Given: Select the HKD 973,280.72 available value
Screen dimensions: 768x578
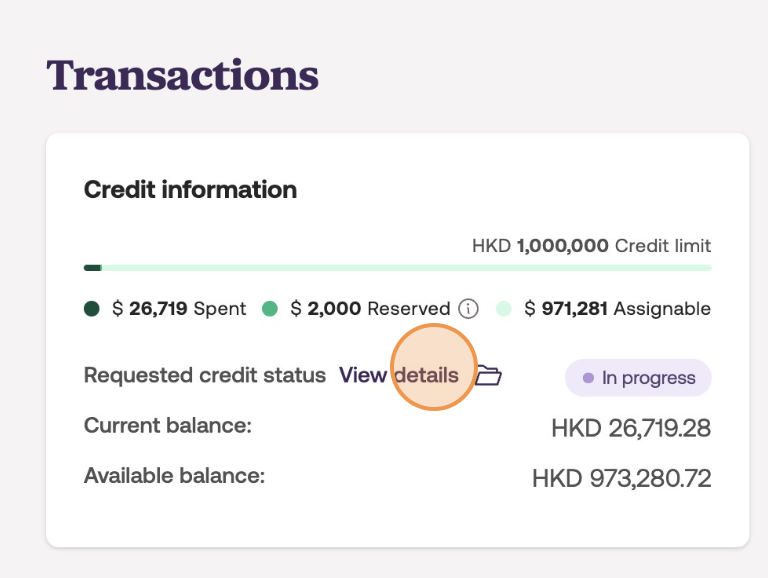Looking at the screenshot, I should (621, 479).
